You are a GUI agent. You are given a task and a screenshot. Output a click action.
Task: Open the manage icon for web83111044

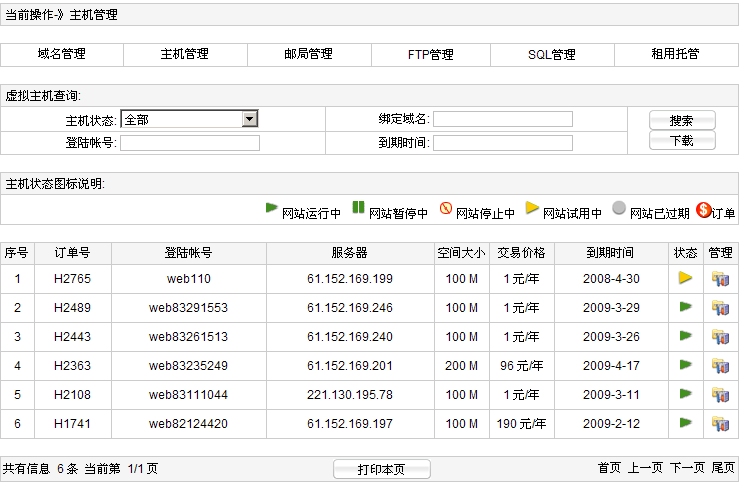coord(720,395)
